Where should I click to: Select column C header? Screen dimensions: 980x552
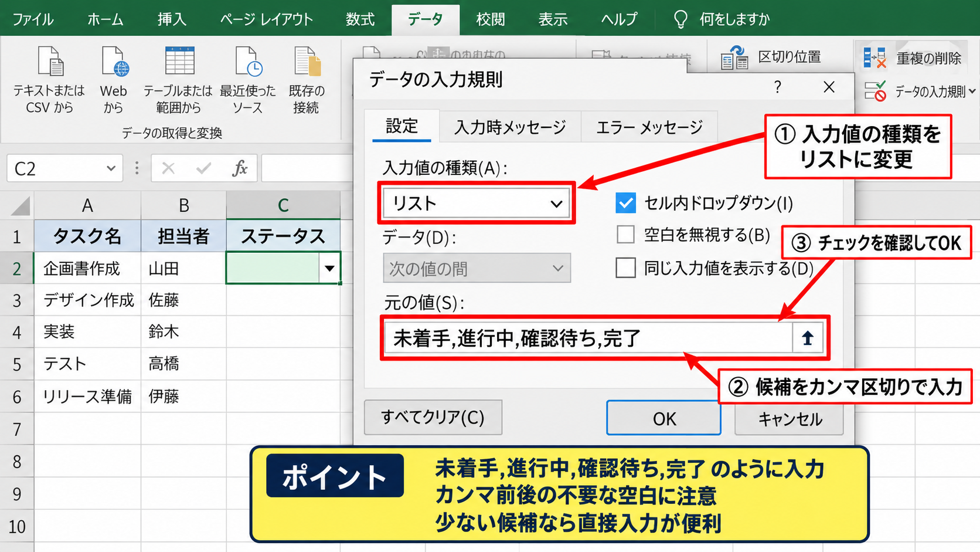283,205
